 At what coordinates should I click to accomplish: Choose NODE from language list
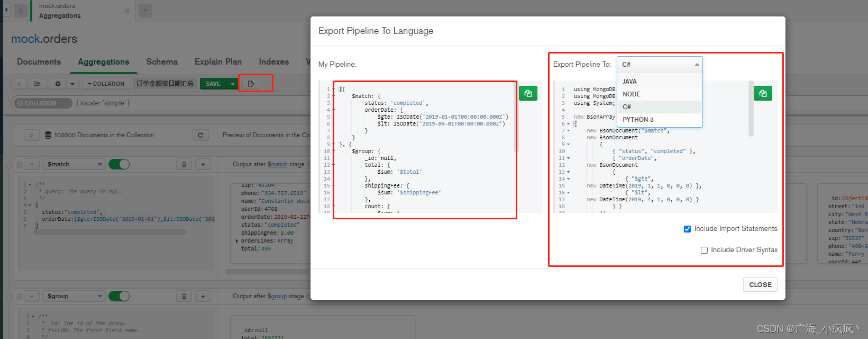(660, 94)
